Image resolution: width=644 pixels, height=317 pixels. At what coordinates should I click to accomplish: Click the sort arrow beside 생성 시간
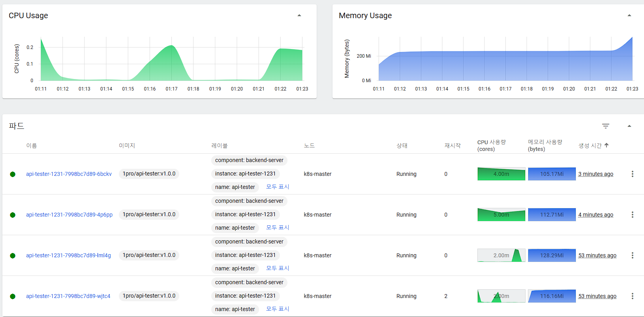click(606, 145)
